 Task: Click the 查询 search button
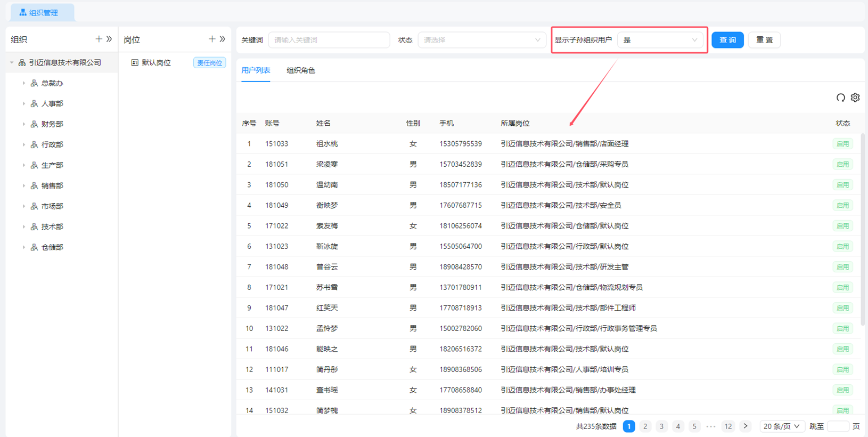pyautogui.click(x=727, y=40)
